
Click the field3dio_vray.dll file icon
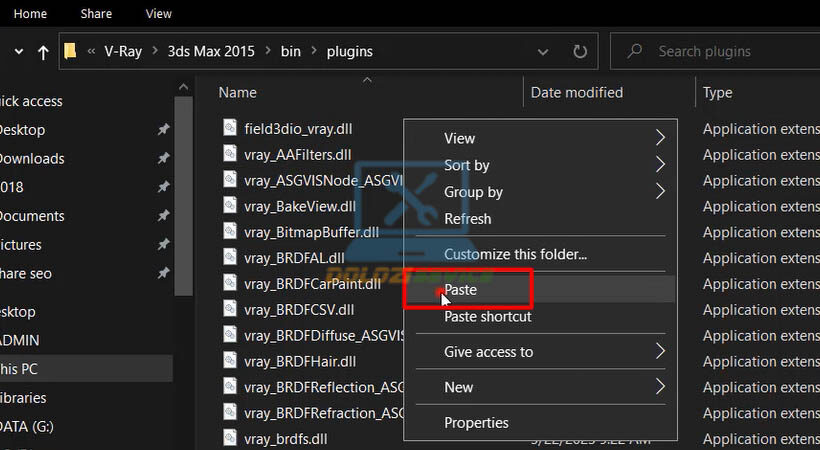click(x=230, y=127)
